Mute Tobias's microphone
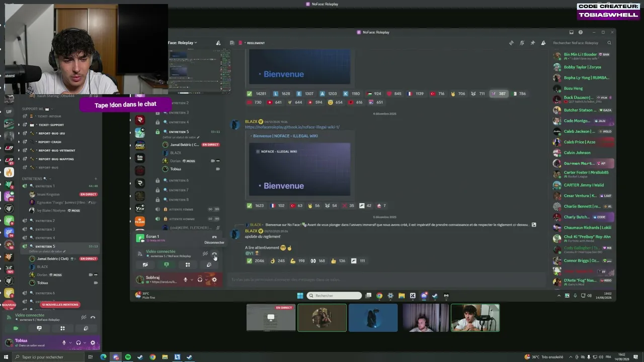This screenshot has height=362, width=644. click(63, 343)
